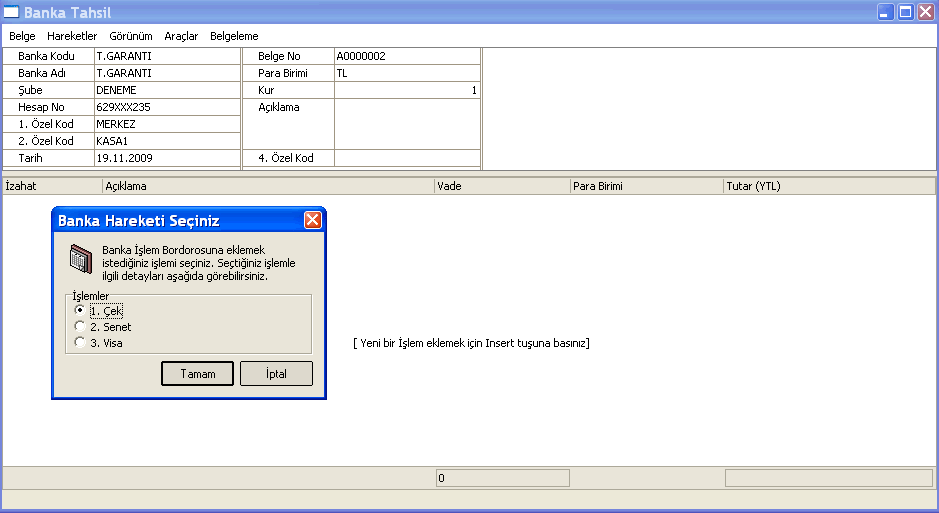
Task: Click the İzahat column header
Action: pos(52,186)
